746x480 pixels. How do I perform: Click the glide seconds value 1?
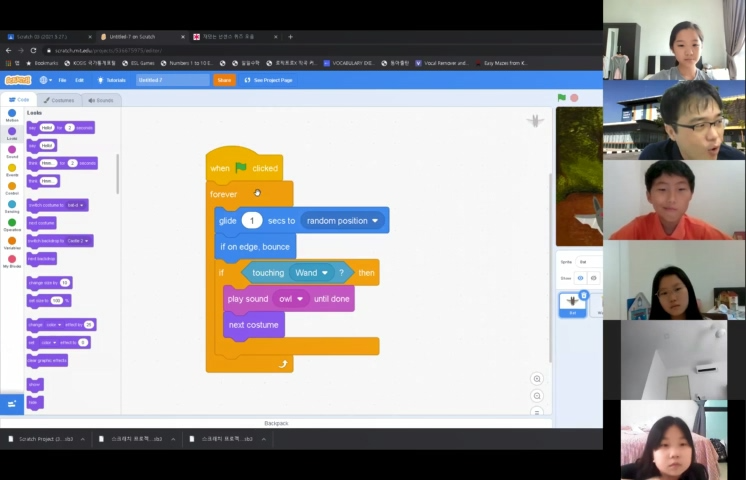pos(252,220)
